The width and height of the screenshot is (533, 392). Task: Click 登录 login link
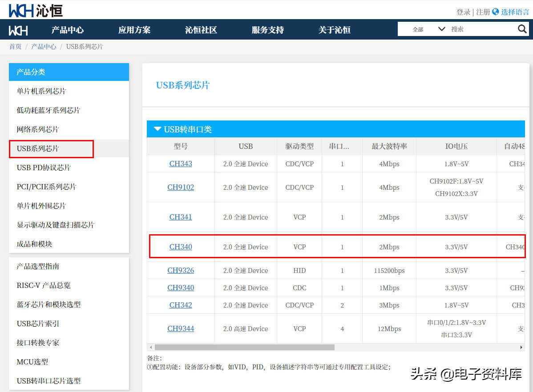[x=463, y=12]
